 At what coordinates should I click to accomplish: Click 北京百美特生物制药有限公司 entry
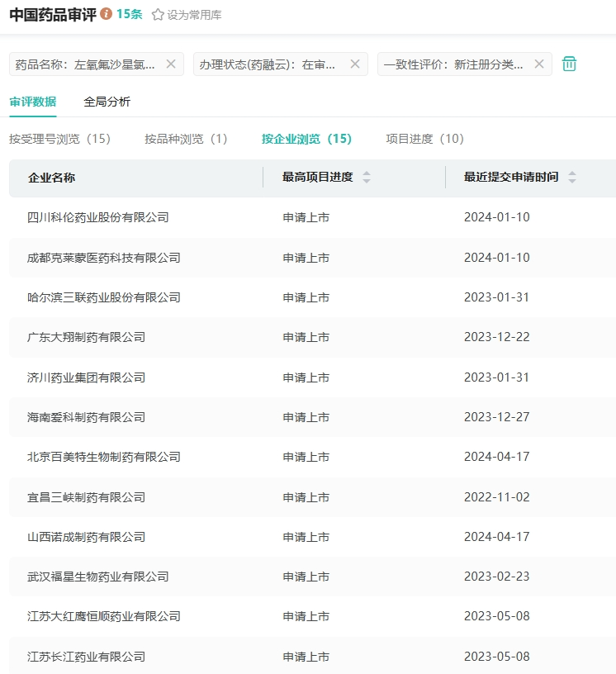(103, 457)
